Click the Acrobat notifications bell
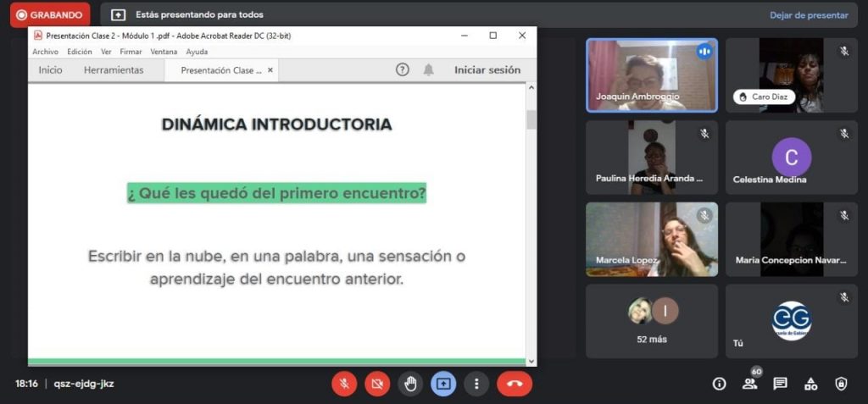Image resolution: width=868 pixels, height=404 pixels. [428, 70]
